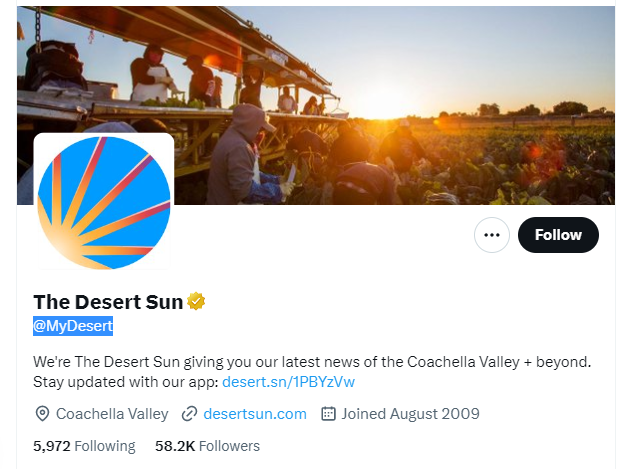This screenshot has width=627, height=469.
Task: Click the Joined August 2009 text
Action: (x=410, y=413)
